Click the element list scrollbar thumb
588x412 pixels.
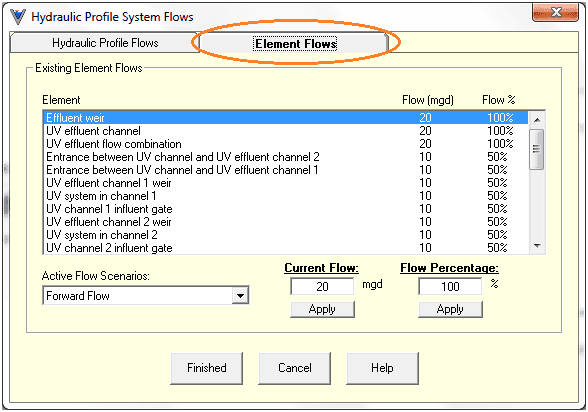[537, 149]
